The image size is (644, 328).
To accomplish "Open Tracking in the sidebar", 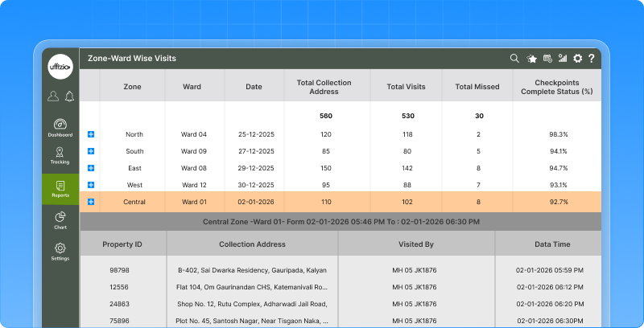I will (x=60, y=155).
